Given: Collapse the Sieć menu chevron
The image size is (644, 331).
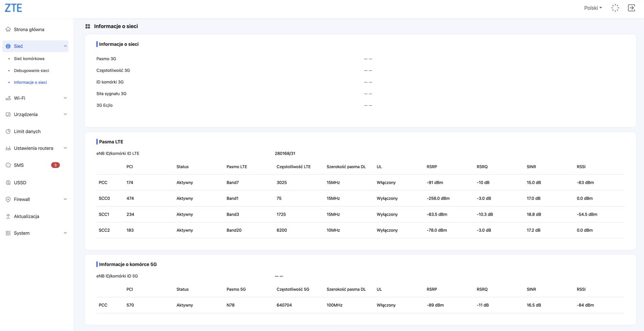Looking at the screenshot, I should 65,46.
